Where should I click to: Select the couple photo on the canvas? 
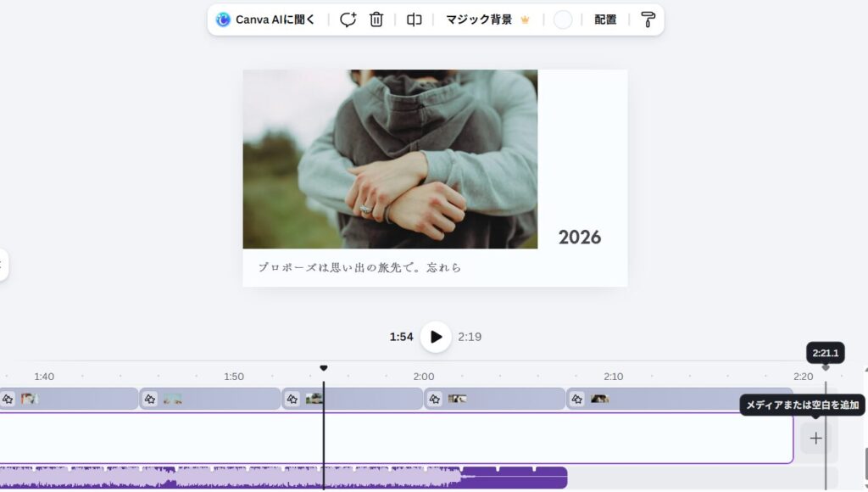(x=390, y=159)
